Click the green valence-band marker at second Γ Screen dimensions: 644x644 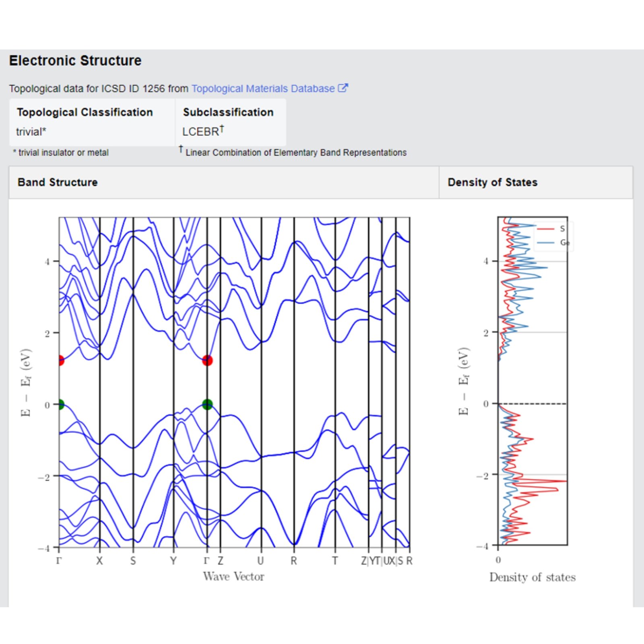pos(207,404)
